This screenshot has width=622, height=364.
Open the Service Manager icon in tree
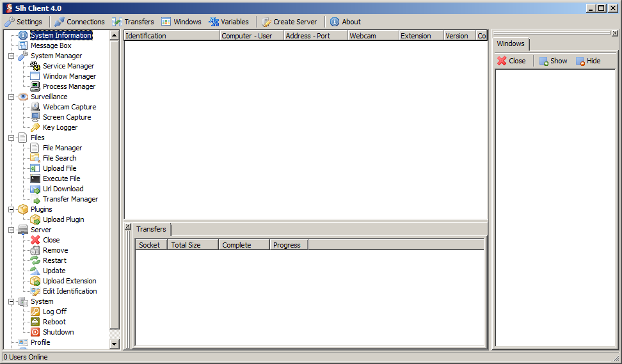tap(35, 66)
